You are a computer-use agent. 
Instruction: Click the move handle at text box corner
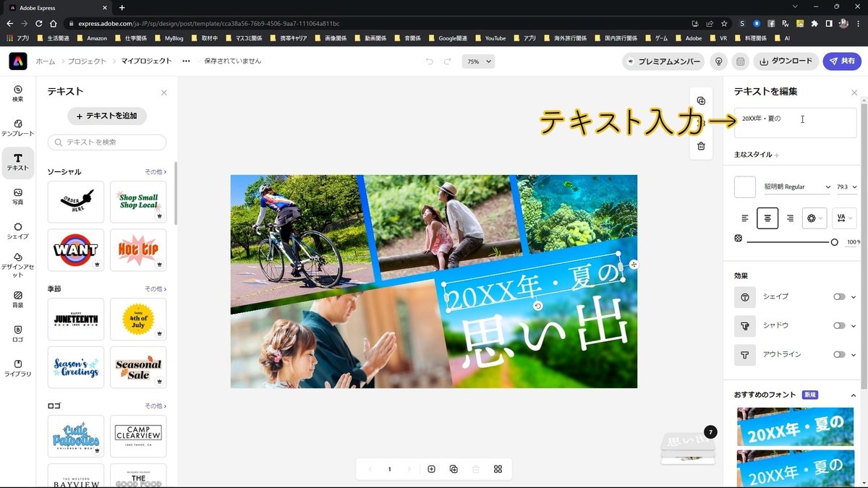[634, 265]
